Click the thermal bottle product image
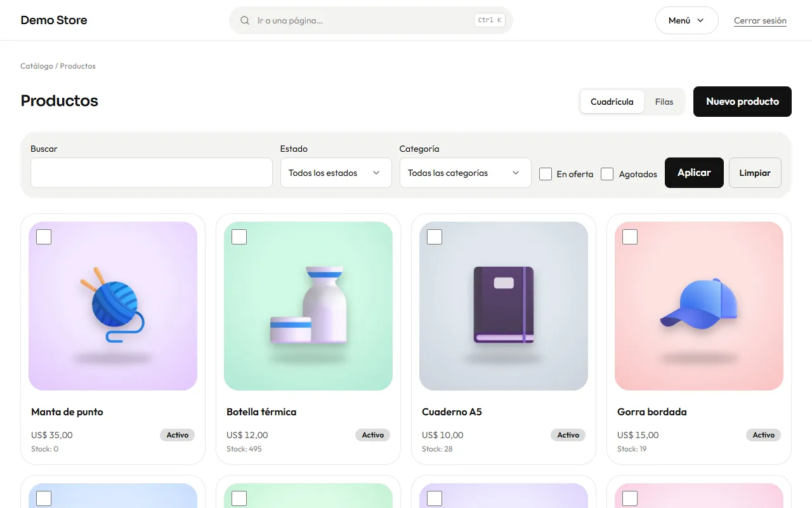 (308, 306)
